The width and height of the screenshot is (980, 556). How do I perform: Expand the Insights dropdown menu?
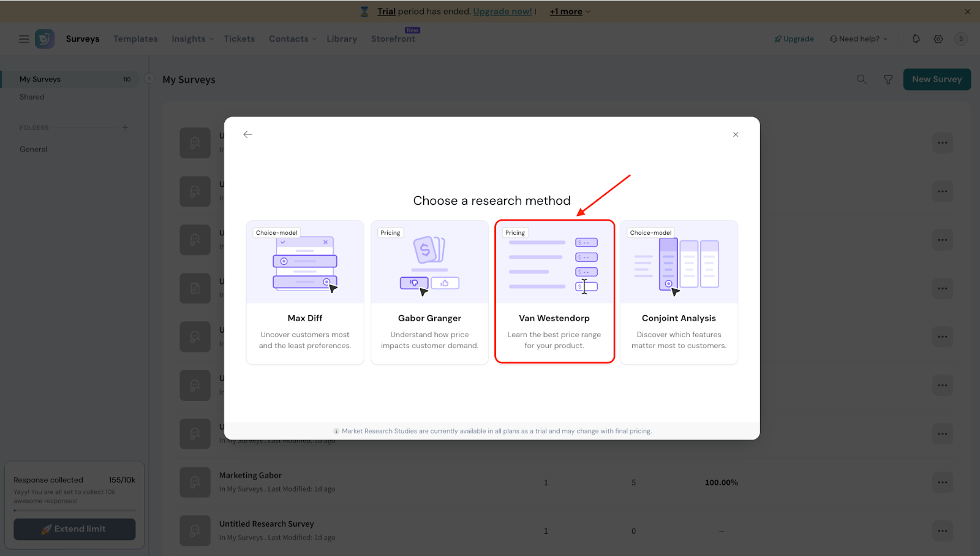(192, 39)
